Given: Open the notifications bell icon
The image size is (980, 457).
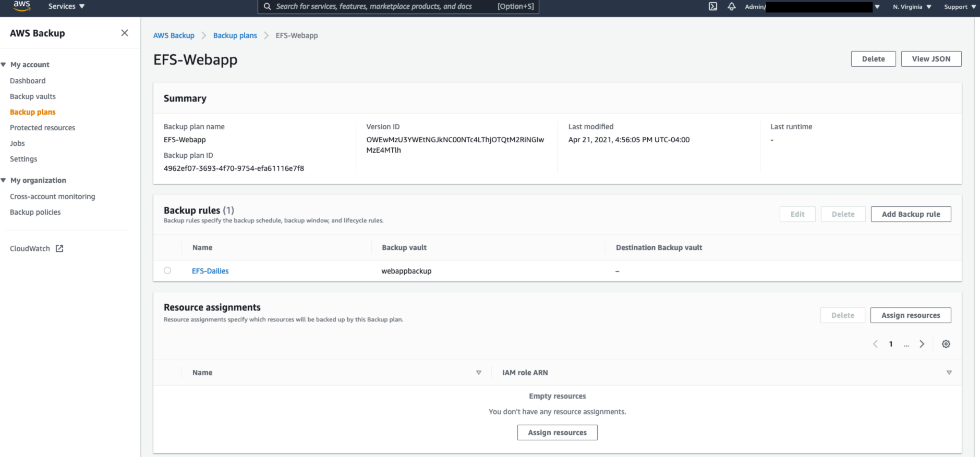Looking at the screenshot, I should [x=731, y=7].
